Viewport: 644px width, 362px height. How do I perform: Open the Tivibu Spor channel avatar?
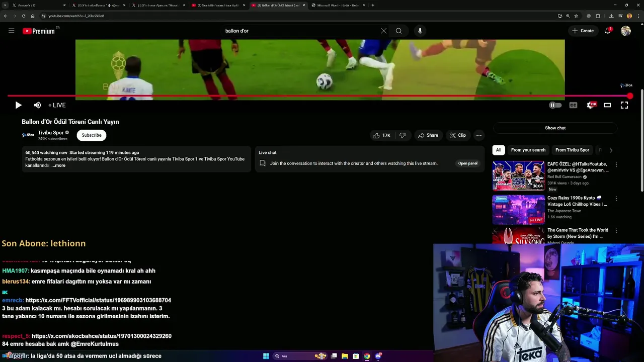pos(28,135)
